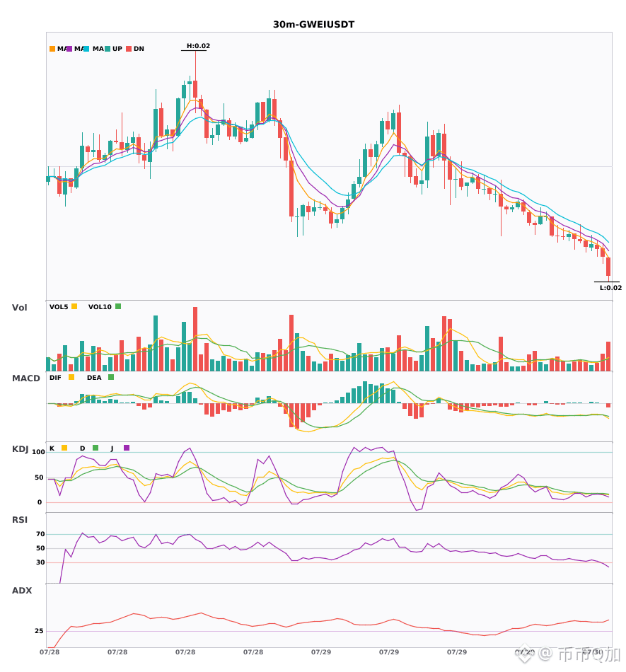
Task: Click the MACD panel label
Action: [x=25, y=378]
